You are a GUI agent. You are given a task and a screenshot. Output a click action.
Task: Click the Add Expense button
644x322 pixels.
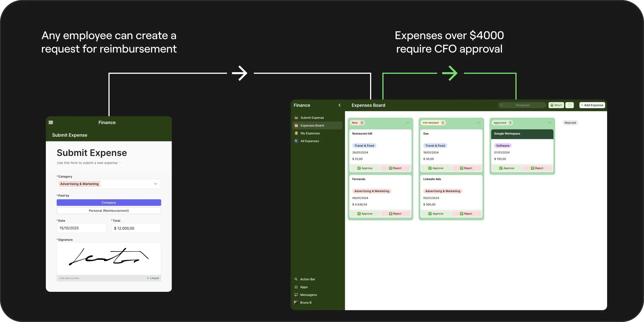pos(592,105)
